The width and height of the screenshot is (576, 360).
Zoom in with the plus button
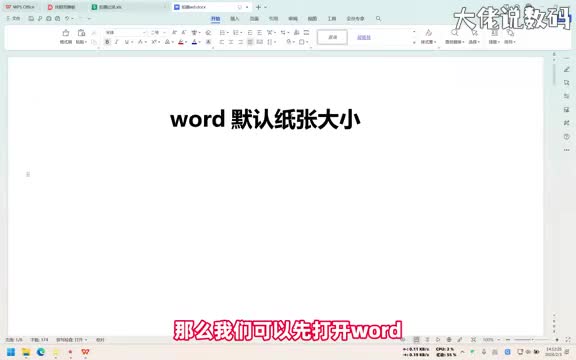557,340
